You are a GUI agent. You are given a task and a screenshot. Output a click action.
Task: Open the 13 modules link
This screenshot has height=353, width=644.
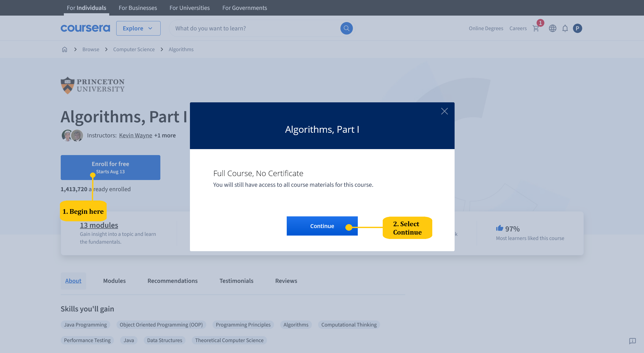(99, 225)
